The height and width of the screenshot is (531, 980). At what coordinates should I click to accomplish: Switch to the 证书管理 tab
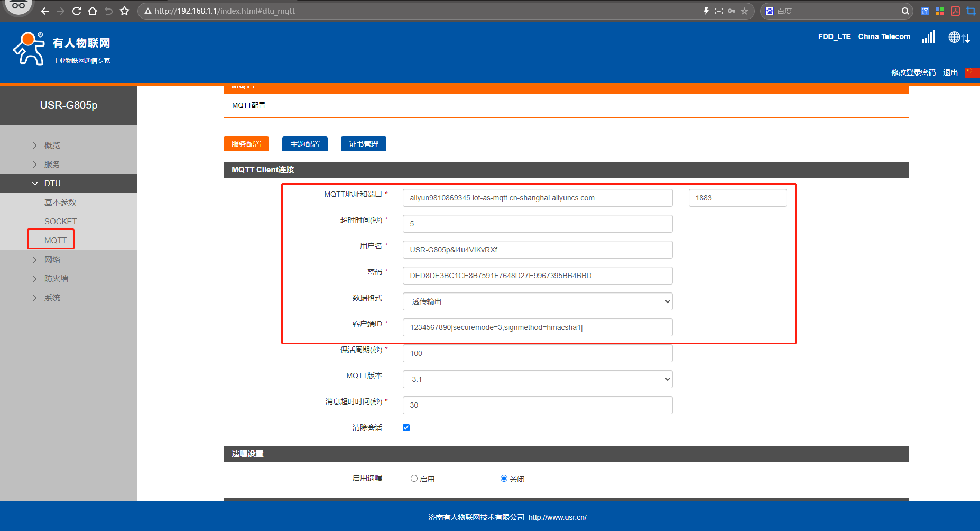pyautogui.click(x=364, y=144)
